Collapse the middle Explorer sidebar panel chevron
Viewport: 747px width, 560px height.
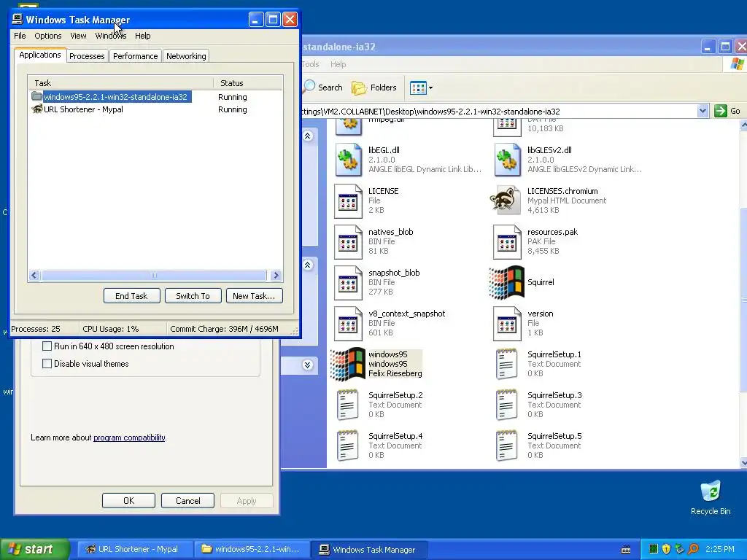click(308, 265)
